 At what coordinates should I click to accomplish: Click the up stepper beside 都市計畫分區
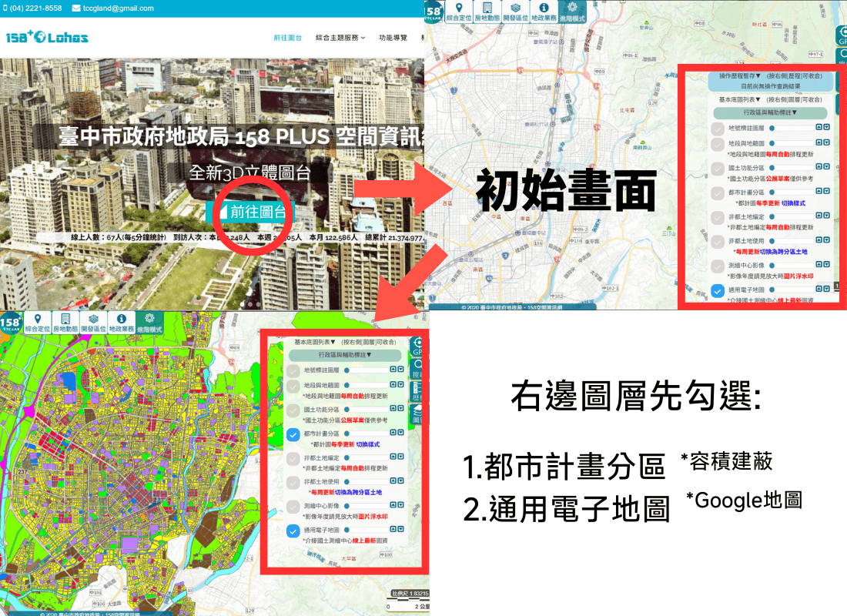[x=818, y=189]
